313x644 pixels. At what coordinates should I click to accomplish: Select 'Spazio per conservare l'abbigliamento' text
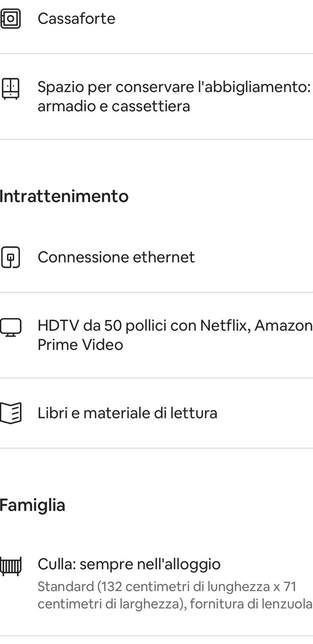[x=174, y=87]
